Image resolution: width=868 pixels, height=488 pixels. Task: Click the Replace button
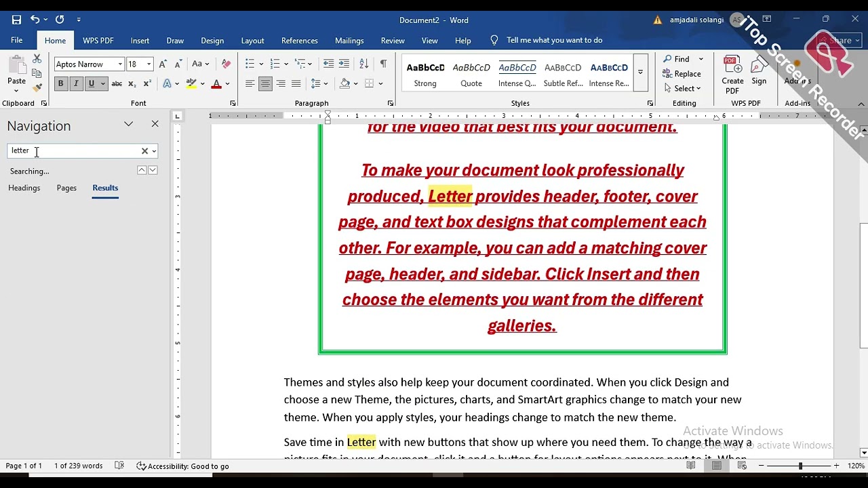pos(682,74)
